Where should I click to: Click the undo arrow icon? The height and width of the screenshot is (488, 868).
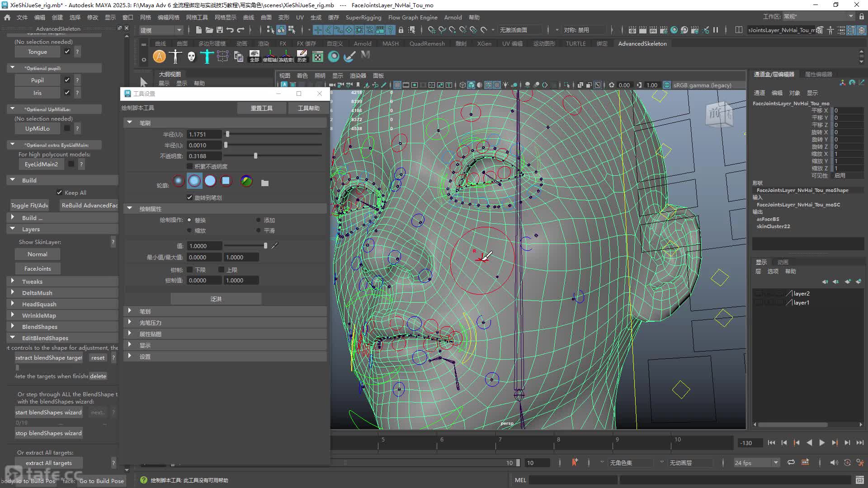[230, 30]
